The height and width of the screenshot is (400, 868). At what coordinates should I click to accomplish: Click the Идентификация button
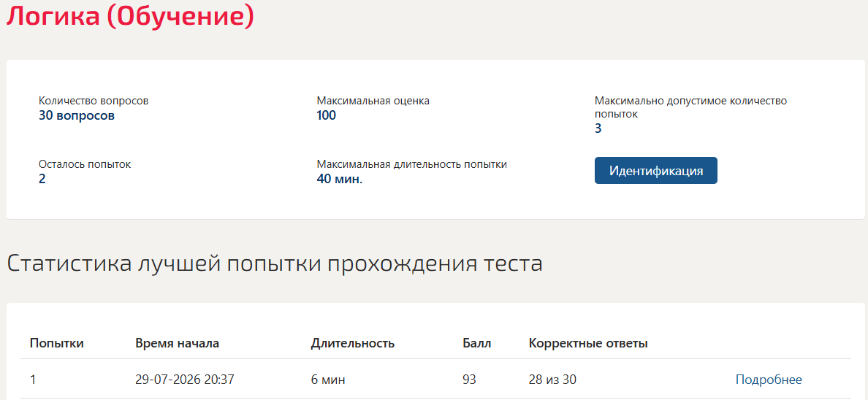pos(655,170)
